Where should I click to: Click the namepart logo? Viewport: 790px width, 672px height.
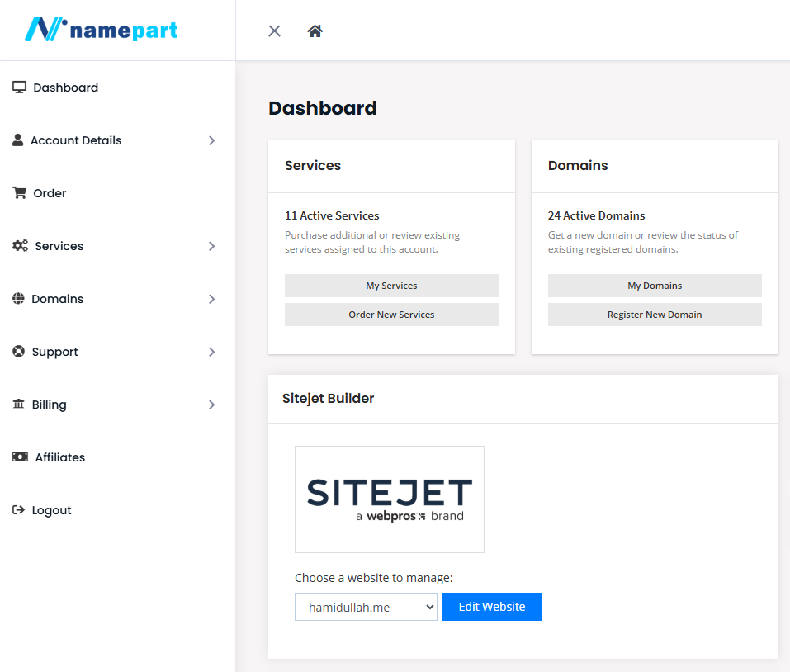pyautogui.click(x=102, y=29)
